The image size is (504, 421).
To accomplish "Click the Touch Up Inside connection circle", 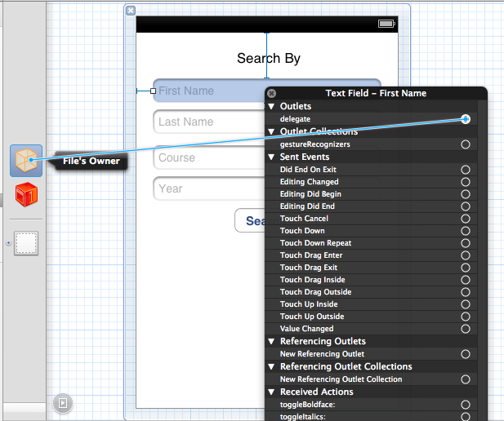I will 466,304.
